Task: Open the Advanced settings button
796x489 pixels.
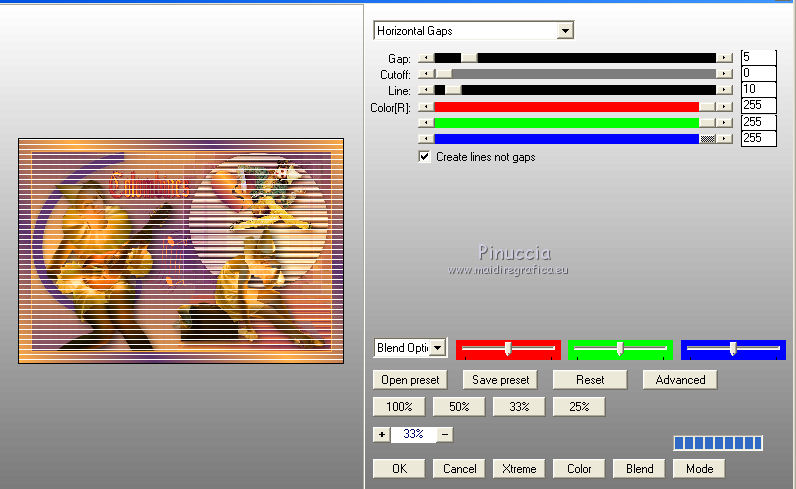Action: pos(680,380)
